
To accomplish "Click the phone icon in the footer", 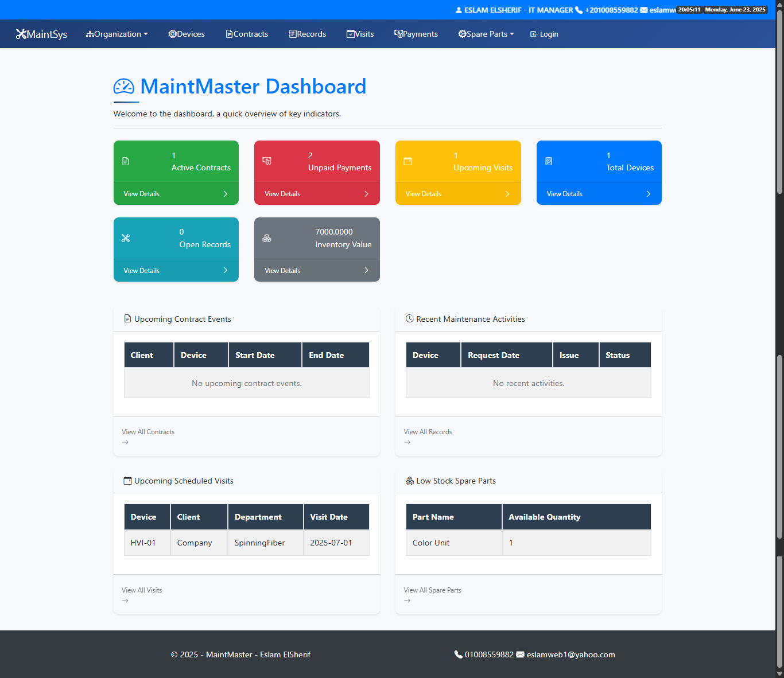I will 459,654.
